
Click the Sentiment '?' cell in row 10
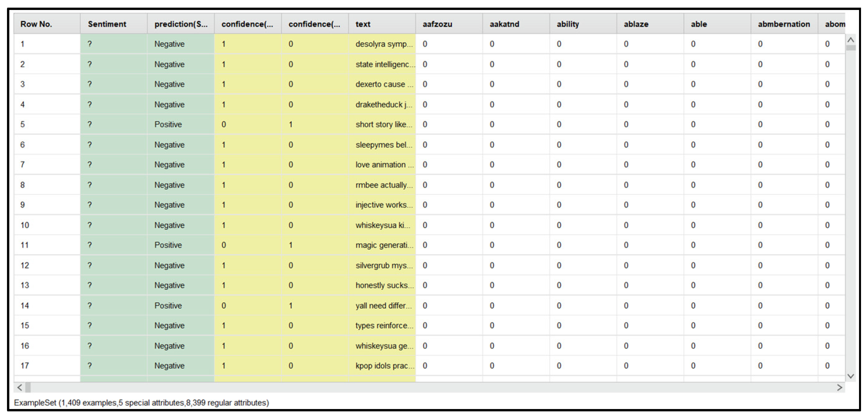[114, 225]
